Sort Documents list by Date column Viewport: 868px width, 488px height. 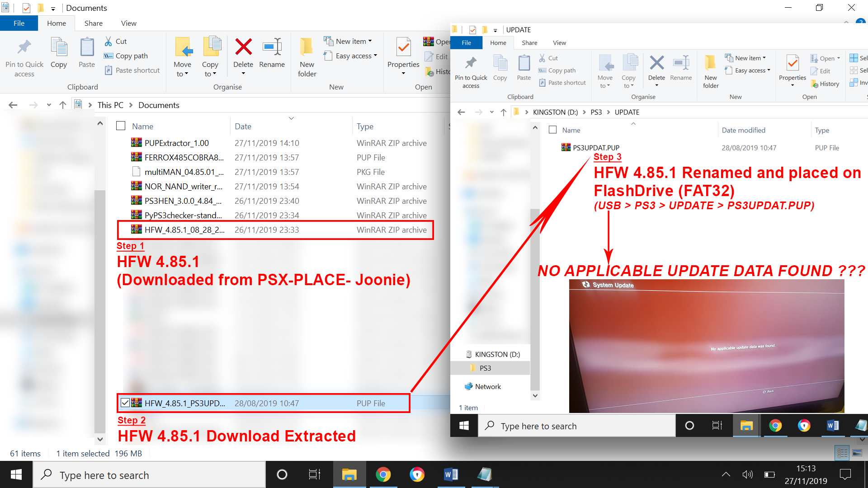[290, 126]
